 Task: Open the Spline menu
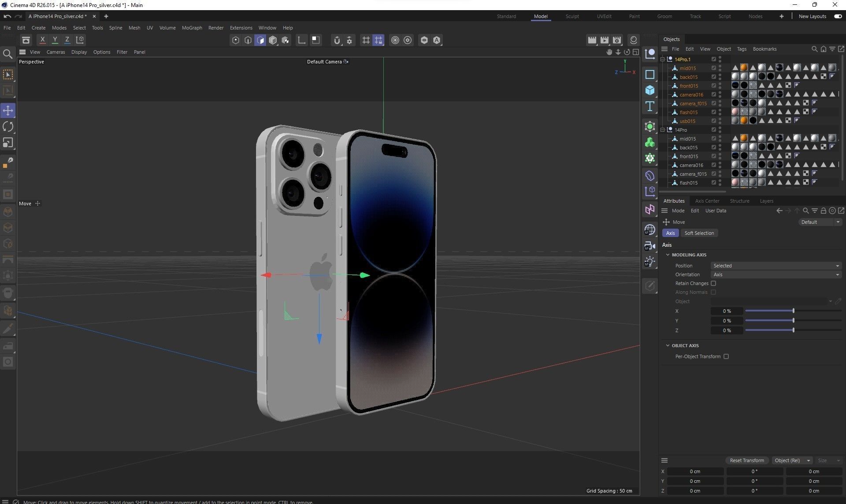point(115,28)
